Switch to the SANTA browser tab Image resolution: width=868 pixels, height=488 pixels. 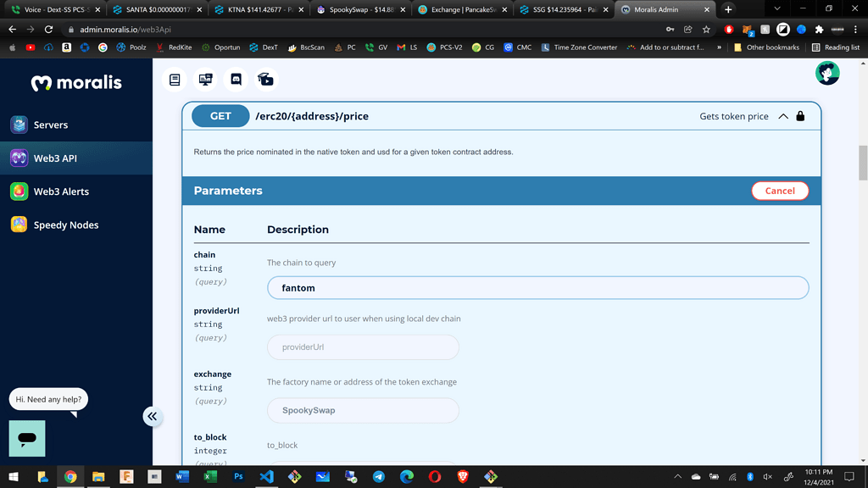157,9
